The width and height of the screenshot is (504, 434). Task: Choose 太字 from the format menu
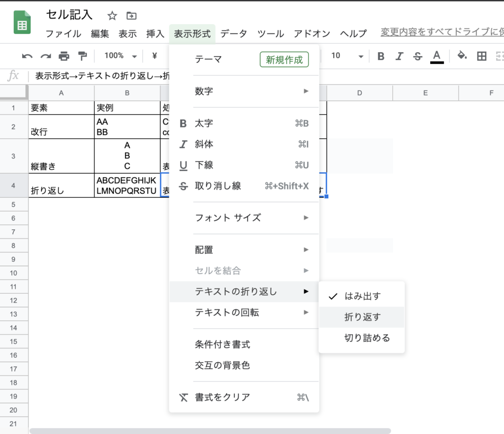click(244, 124)
